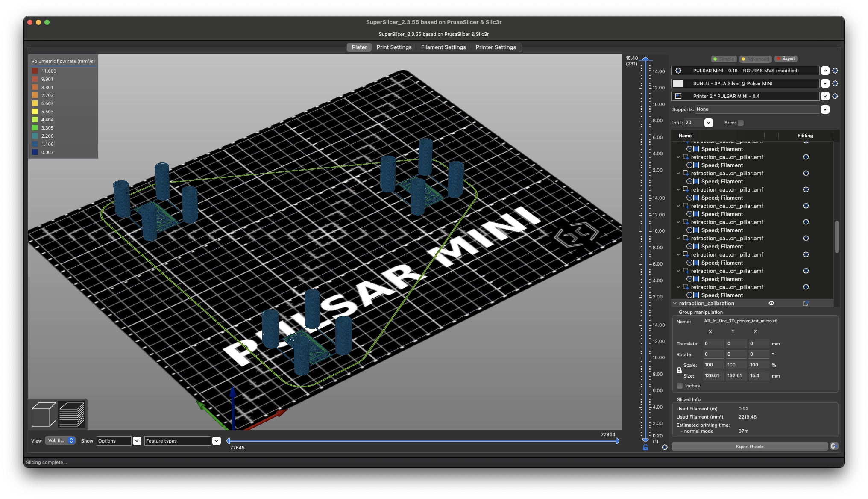Select Simple mode
The image size is (868, 499).
point(724,59)
